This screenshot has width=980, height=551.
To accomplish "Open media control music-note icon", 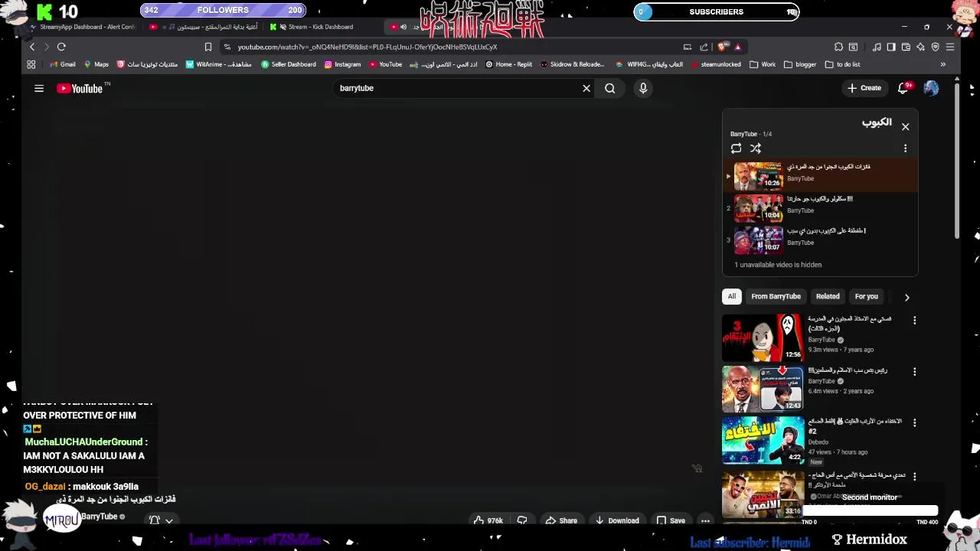I will tap(877, 47).
